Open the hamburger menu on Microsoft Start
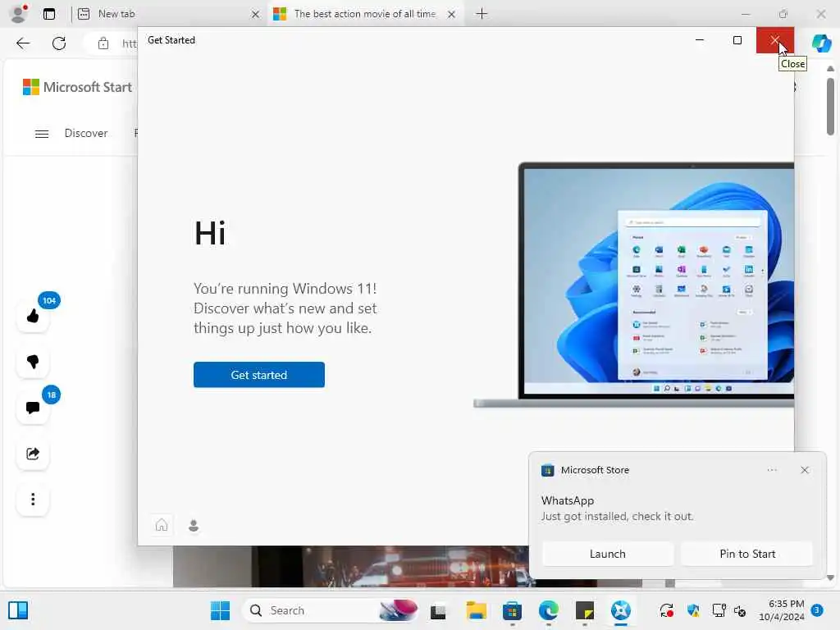This screenshot has width=840, height=630. (42, 134)
